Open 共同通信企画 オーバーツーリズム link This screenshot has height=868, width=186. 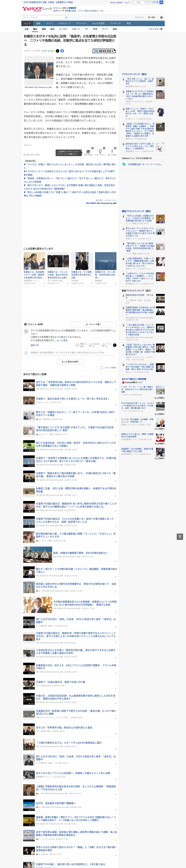click(145, 164)
